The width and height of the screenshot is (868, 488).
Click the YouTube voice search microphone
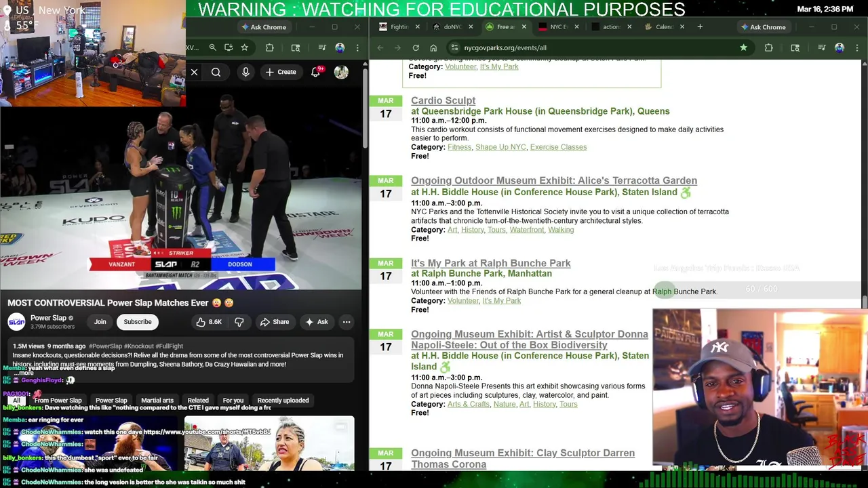point(245,72)
